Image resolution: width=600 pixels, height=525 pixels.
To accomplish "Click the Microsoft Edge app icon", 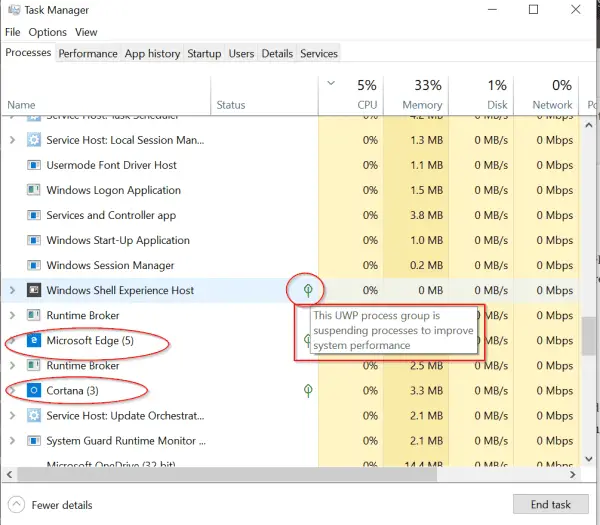I will click(x=34, y=340).
